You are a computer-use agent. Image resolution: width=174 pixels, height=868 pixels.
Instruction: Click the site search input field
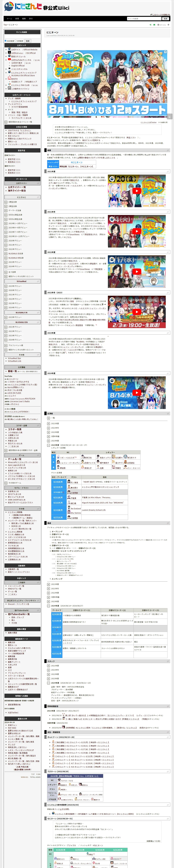[144, 19]
